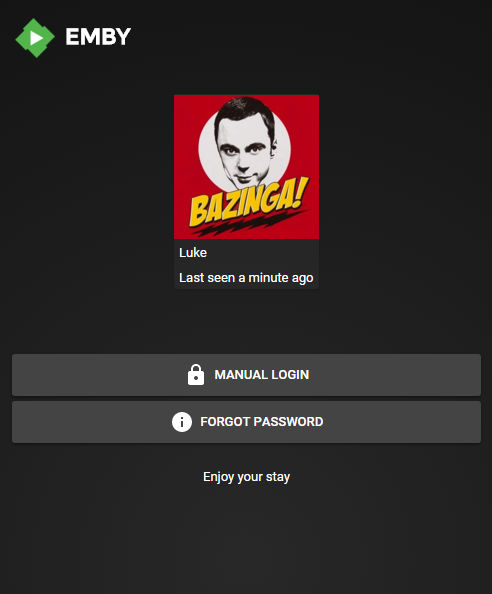Click right empty side of Manual Login bar
This screenshot has height=594, width=492.
[396, 375]
